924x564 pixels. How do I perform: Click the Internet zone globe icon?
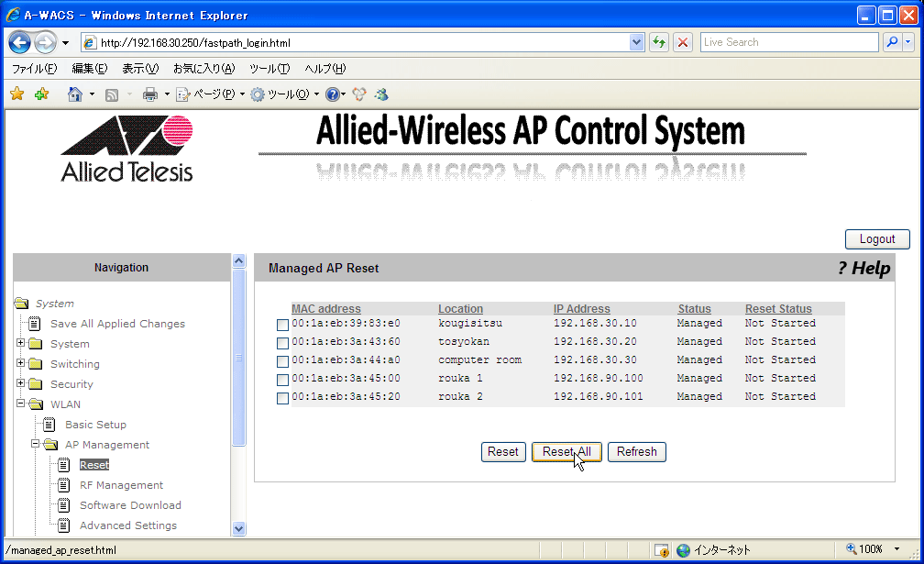click(x=684, y=550)
